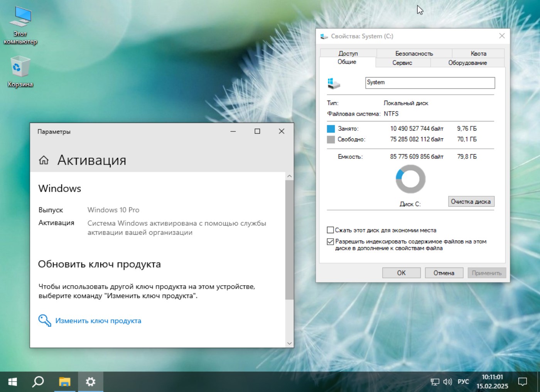
Task: Click the drive icon in Properties title bar
Action: (324, 36)
